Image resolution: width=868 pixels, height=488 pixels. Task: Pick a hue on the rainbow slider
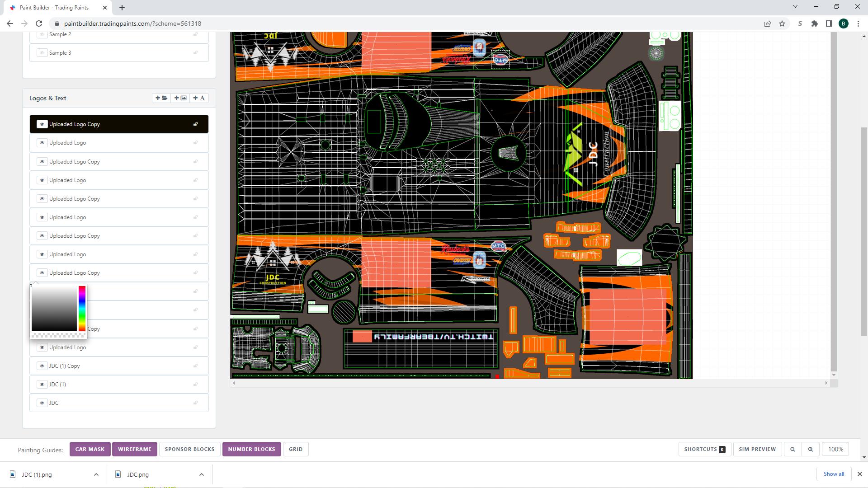click(82, 309)
